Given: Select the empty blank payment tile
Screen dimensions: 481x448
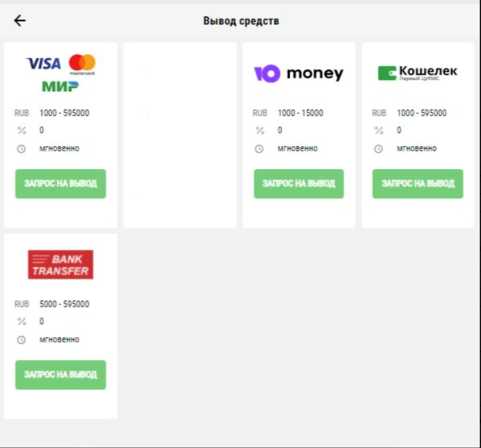Looking at the screenshot, I should 180,135.
